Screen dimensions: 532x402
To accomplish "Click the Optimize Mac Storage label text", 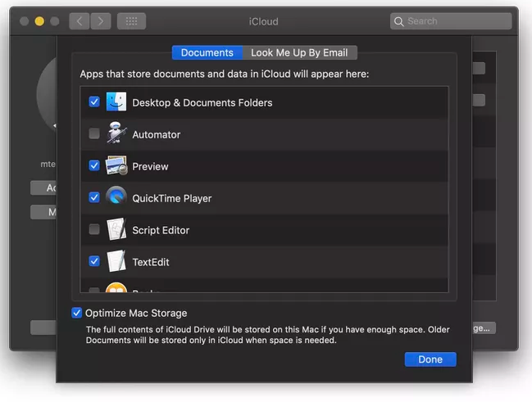I will tap(136, 313).
